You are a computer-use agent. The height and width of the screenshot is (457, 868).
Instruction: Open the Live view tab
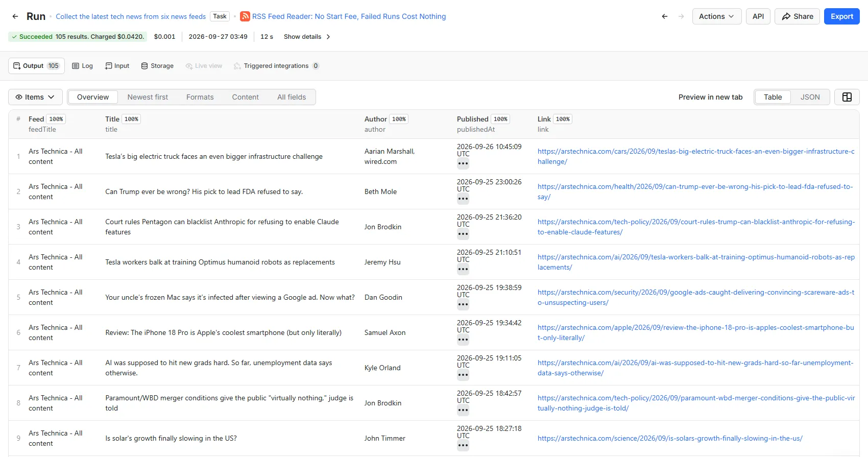204,66
